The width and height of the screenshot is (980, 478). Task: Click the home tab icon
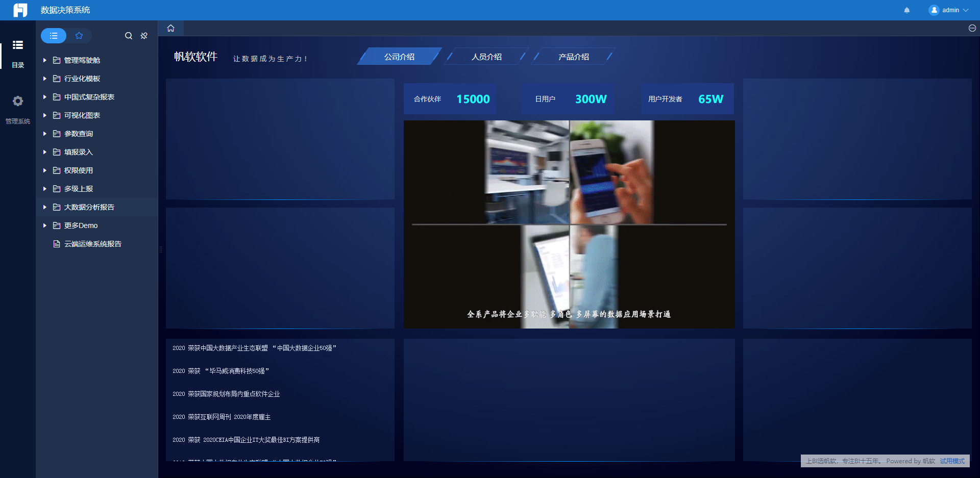click(171, 28)
